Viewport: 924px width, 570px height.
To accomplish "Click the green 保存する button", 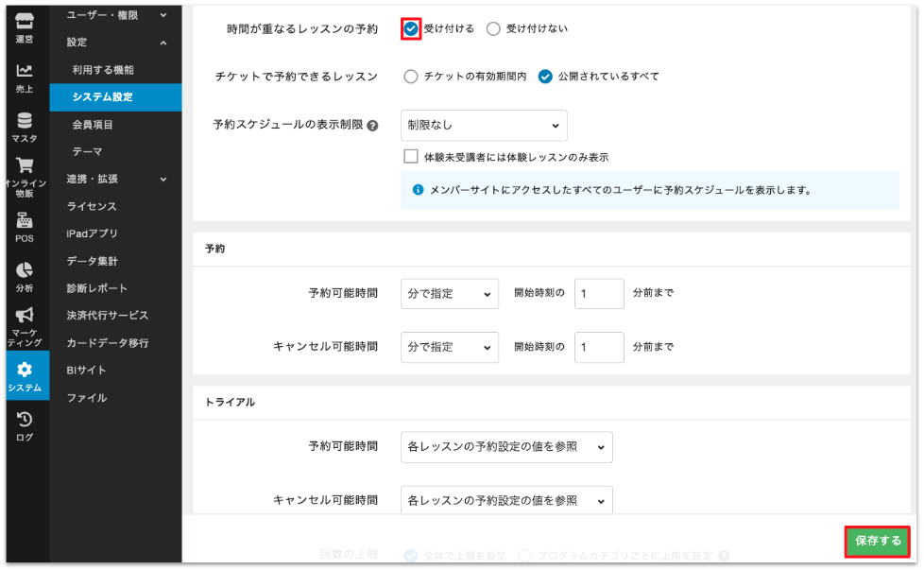I will tap(878, 542).
